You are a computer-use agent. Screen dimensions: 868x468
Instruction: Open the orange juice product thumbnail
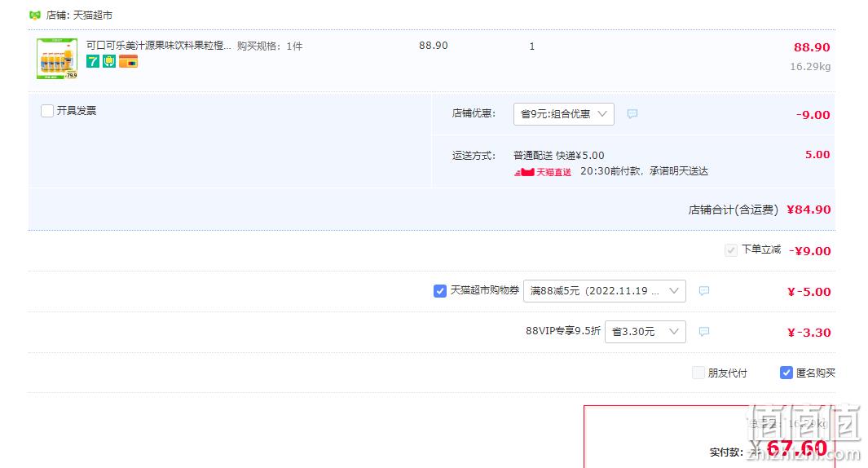click(57, 59)
